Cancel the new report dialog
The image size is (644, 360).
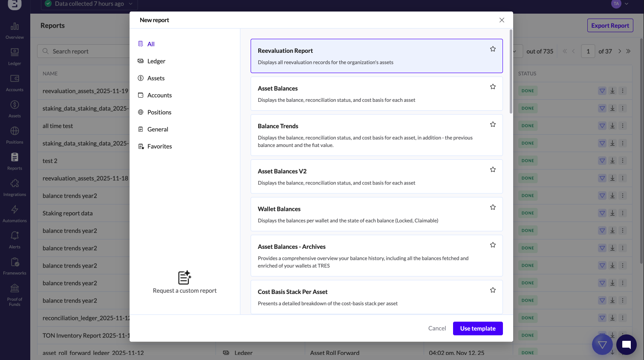tap(437, 328)
